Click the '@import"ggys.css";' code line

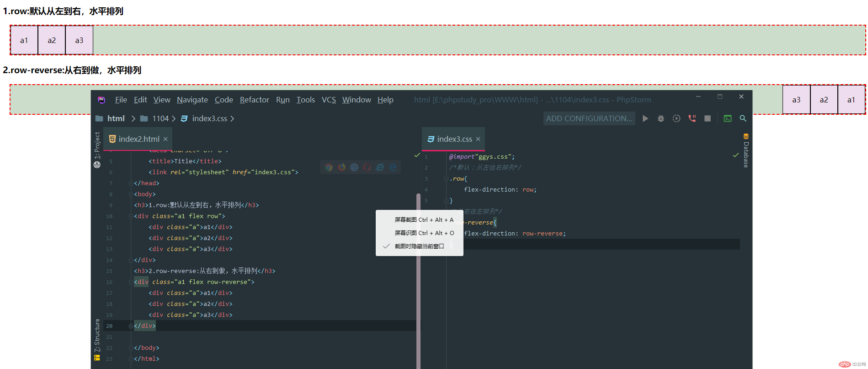(482, 157)
